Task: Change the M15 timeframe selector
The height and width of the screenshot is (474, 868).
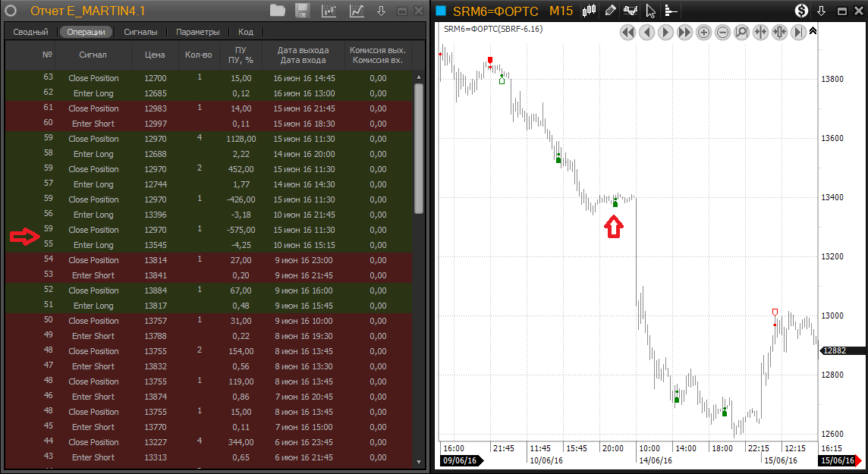Action: tap(561, 11)
